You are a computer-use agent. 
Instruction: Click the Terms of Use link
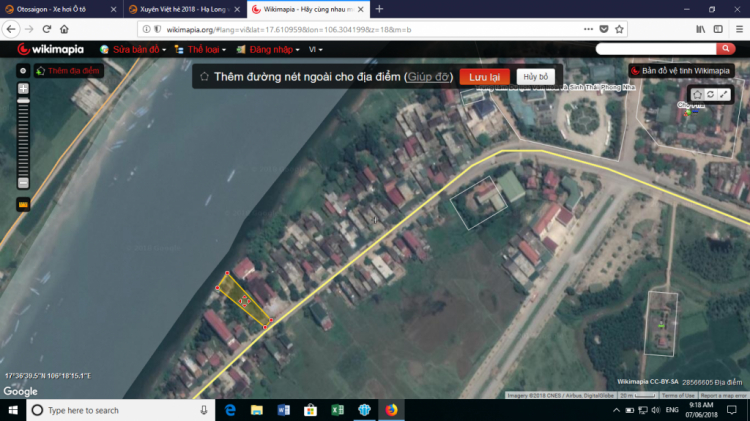point(678,396)
